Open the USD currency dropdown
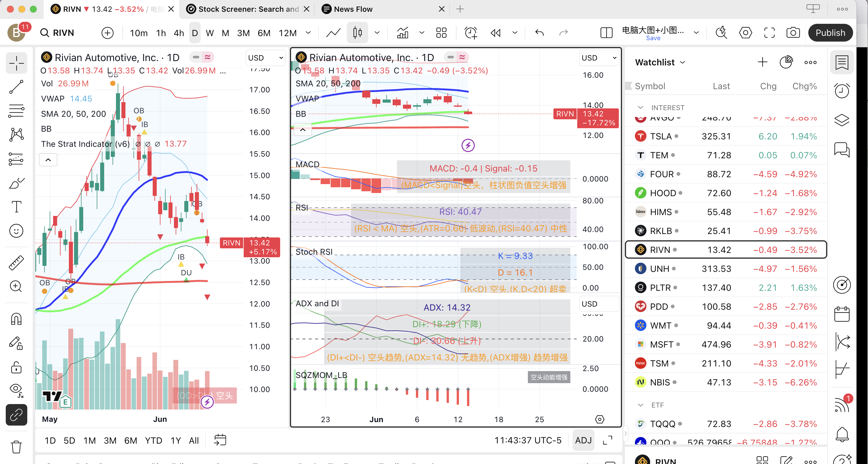Image resolution: width=868 pixels, height=464 pixels. (x=266, y=58)
